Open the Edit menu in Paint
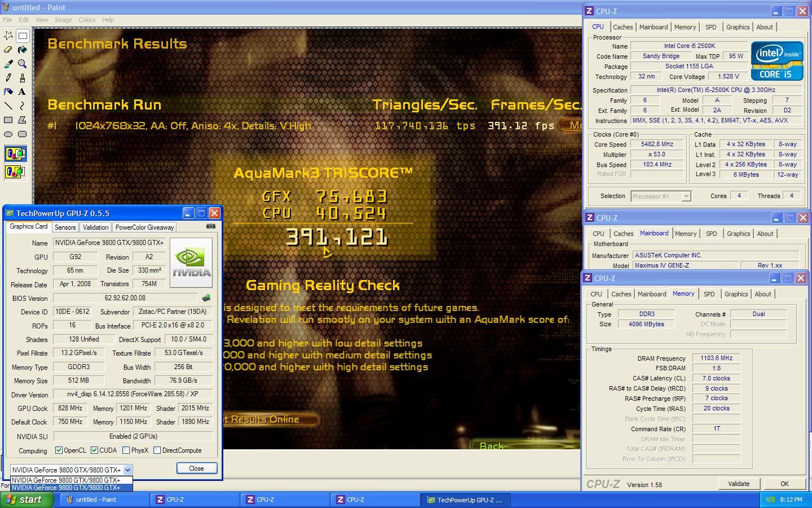This screenshot has width=812, height=508. tap(24, 20)
